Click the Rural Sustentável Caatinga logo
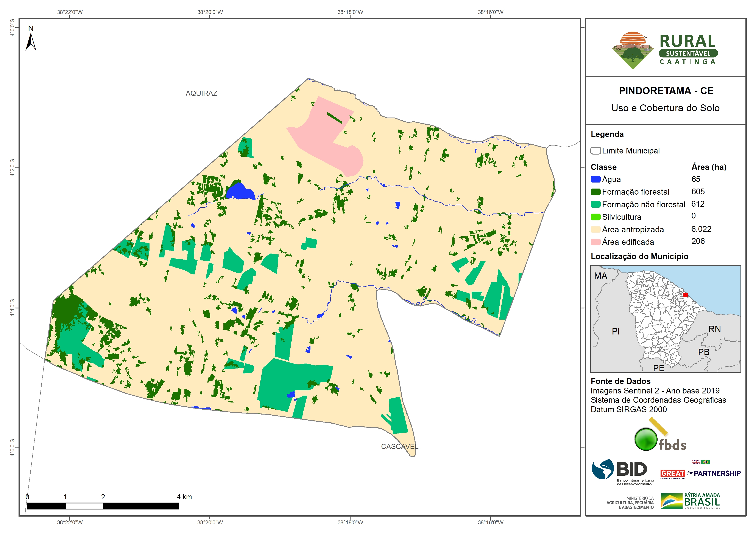This screenshot has height=534, width=756. 664,50
